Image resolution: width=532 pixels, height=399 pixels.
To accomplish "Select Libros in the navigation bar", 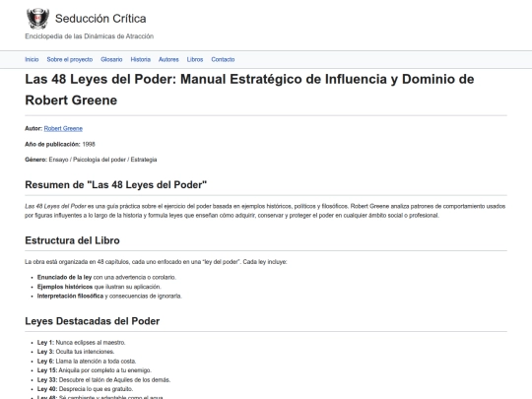I will tap(195, 59).
